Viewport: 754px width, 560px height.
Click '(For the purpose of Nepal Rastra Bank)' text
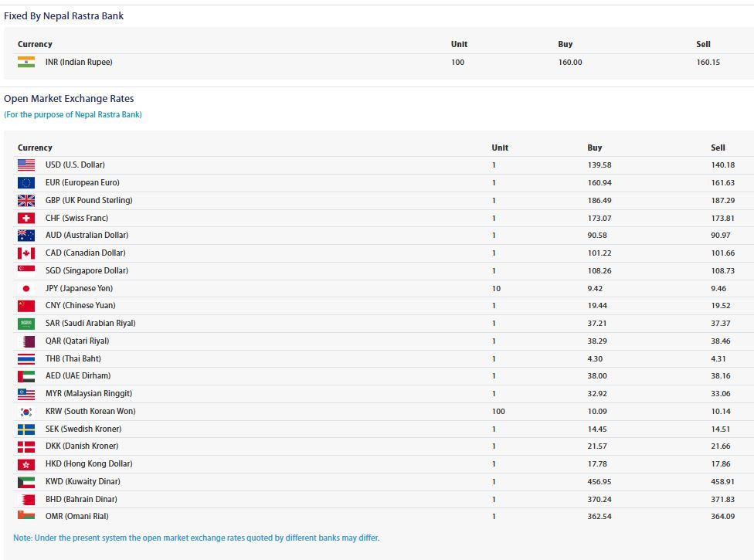coord(73,114)
